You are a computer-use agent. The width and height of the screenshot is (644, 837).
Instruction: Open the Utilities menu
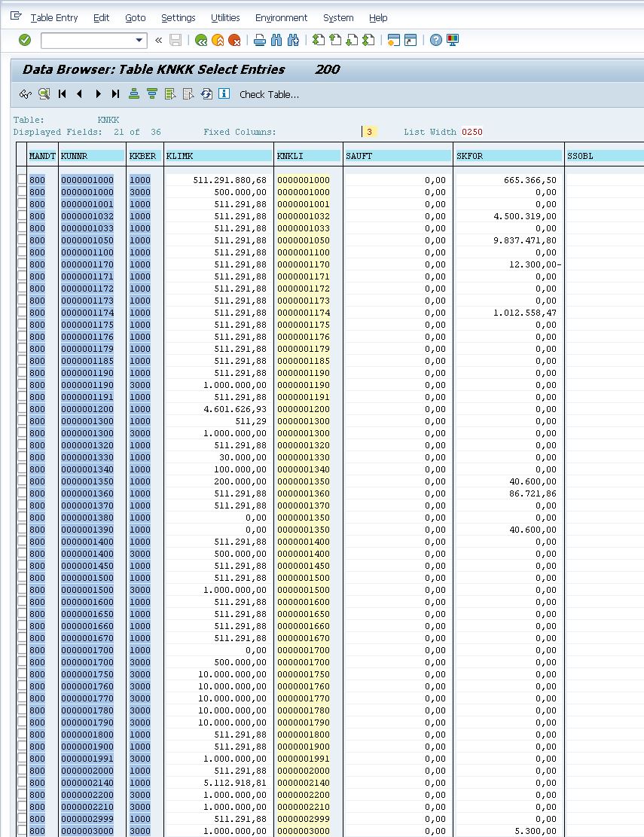tap(225, 17)
